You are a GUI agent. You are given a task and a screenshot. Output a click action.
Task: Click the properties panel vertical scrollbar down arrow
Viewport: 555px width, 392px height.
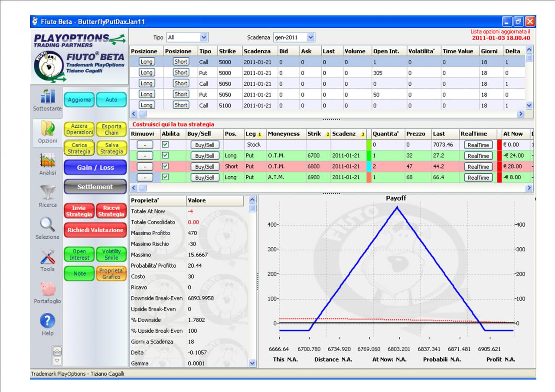click(x=254, y=363)
